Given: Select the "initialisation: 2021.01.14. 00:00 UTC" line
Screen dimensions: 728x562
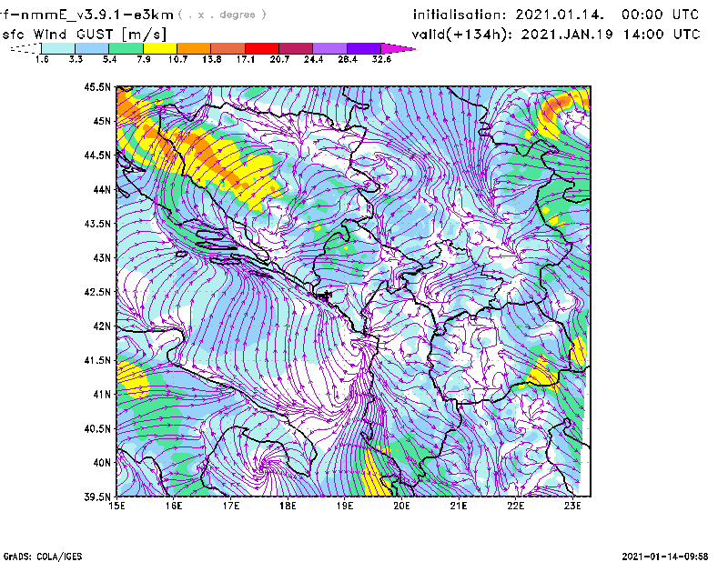Looking at the screenshot, I should coord(556,15).
